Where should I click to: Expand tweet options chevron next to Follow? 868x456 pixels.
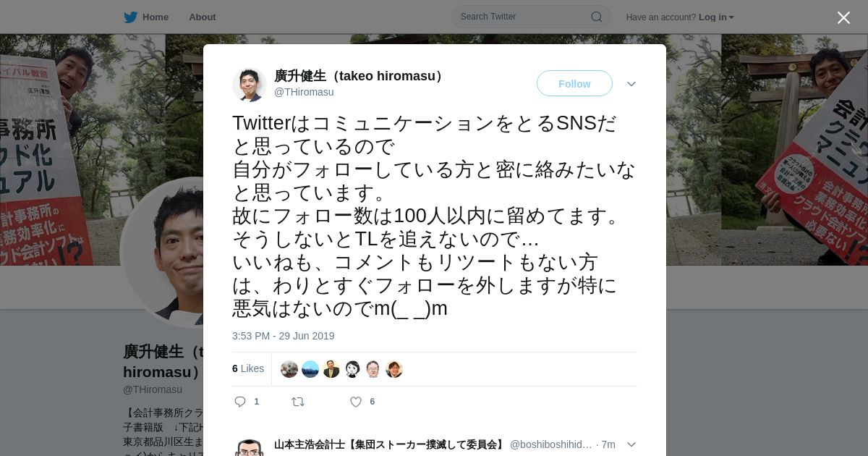click(x=631, y=84)
